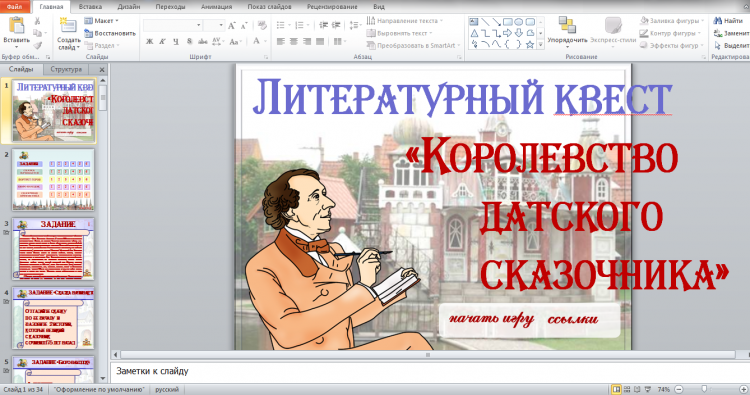Click the Reset (Восстановить) slide button

pos(110,33)
